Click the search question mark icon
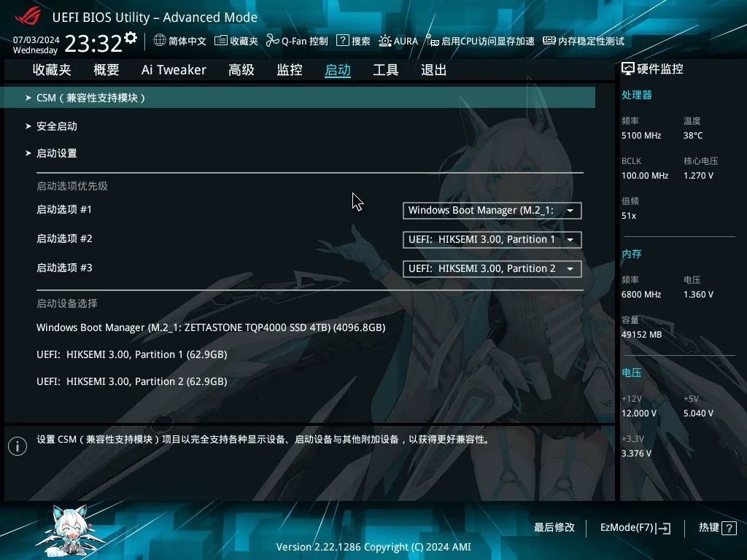 343,41
